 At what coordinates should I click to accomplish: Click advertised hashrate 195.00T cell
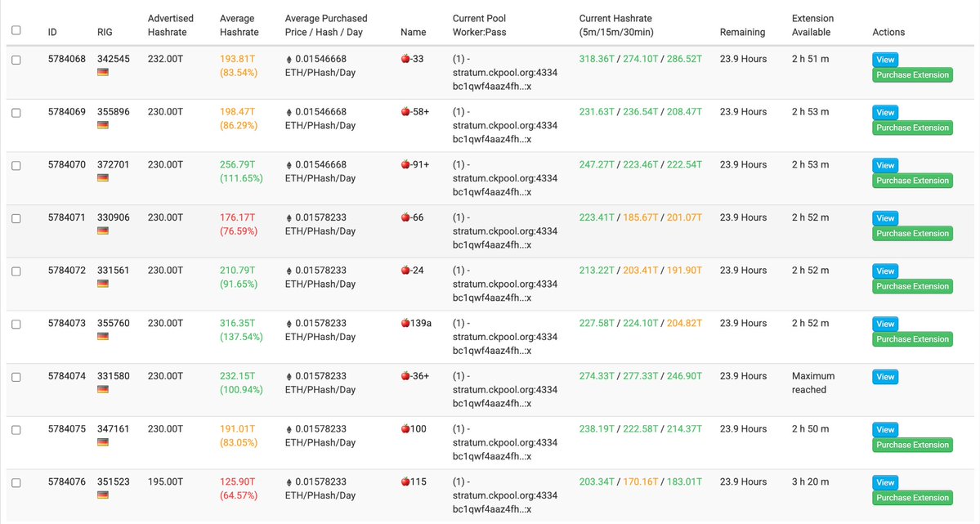pyautogui.click(x=165, y=481)
